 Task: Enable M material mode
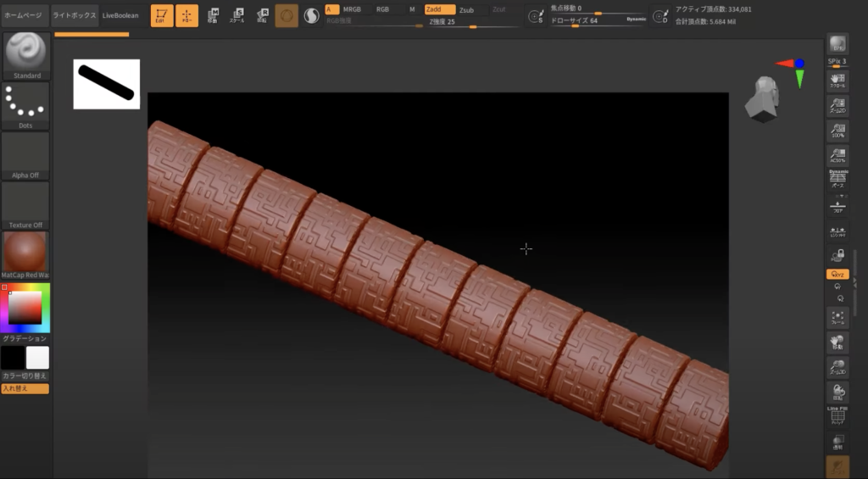point(412,9)
